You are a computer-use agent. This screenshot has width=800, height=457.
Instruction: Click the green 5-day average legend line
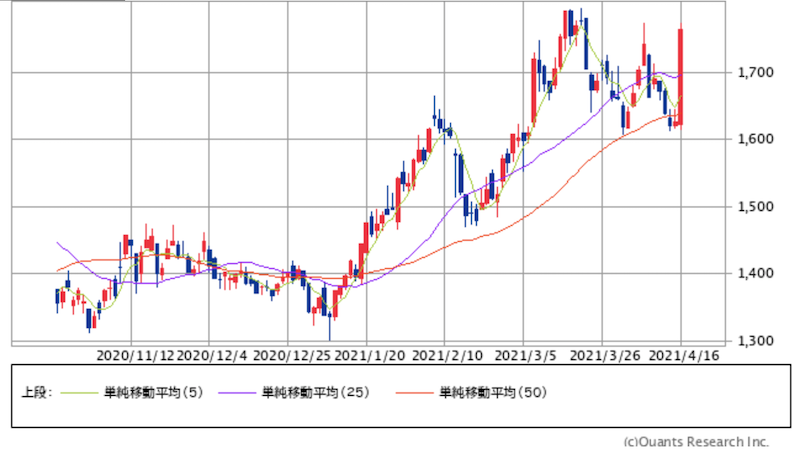[x=79, y=393]
